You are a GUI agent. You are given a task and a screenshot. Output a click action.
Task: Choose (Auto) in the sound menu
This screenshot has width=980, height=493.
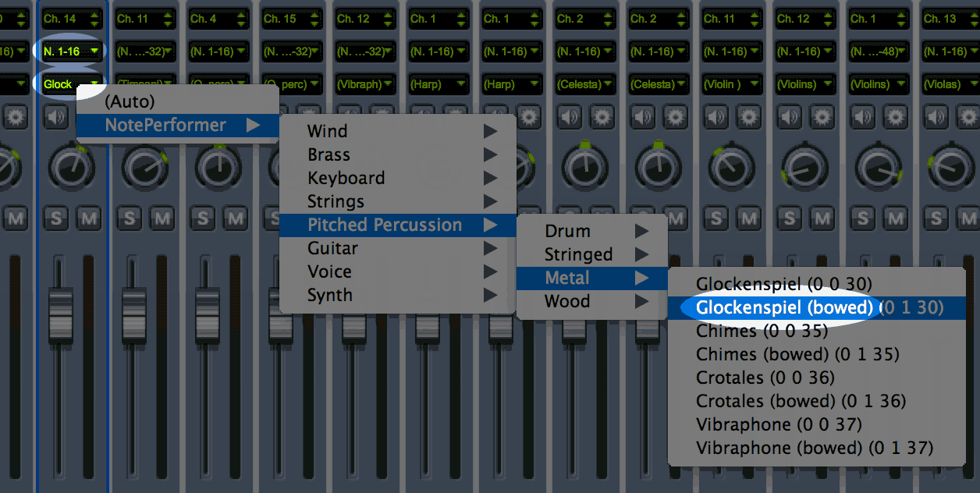pyautogui.click(x=178, y=101)
